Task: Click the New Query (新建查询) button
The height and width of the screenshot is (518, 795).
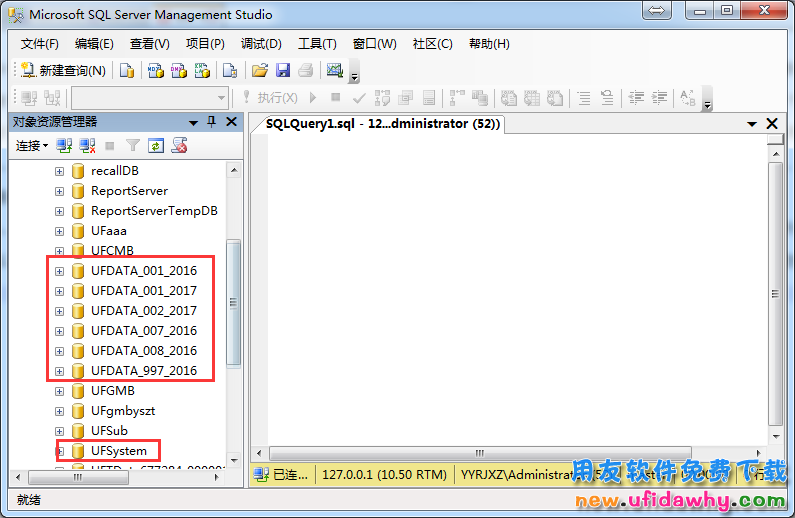Action: pos(63,71)
